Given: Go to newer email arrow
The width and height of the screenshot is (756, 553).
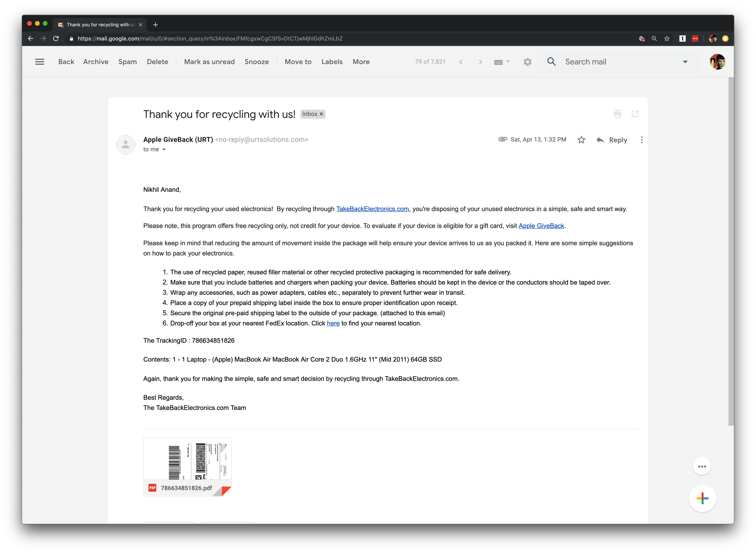Looking at the screenshot, I should tap(461, 62).
